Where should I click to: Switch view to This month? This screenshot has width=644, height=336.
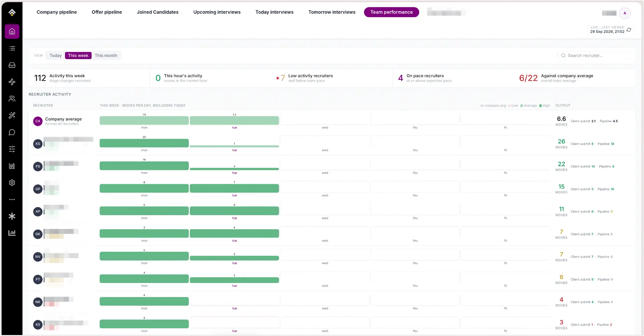point(106,55)
